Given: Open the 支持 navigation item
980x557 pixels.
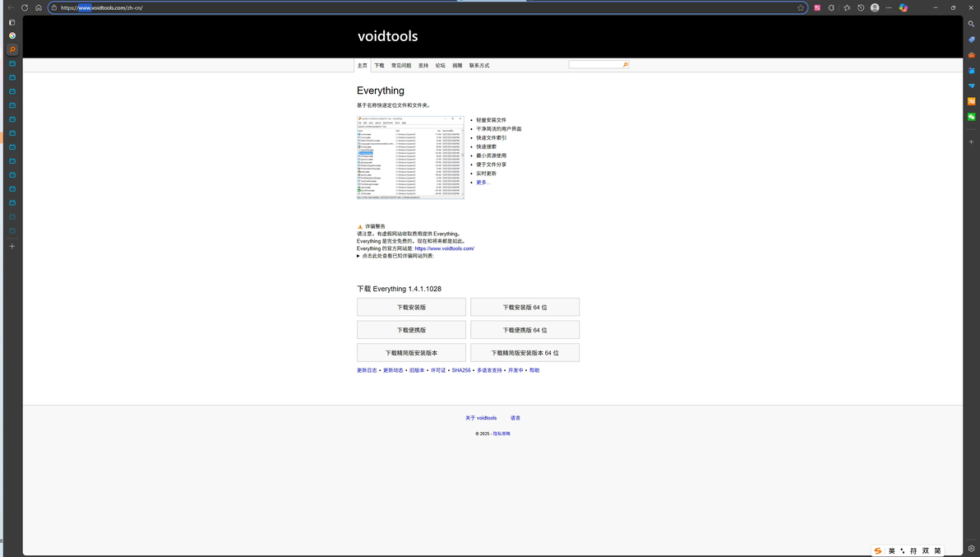Looking at the screenshot, I should coord(423,66).
